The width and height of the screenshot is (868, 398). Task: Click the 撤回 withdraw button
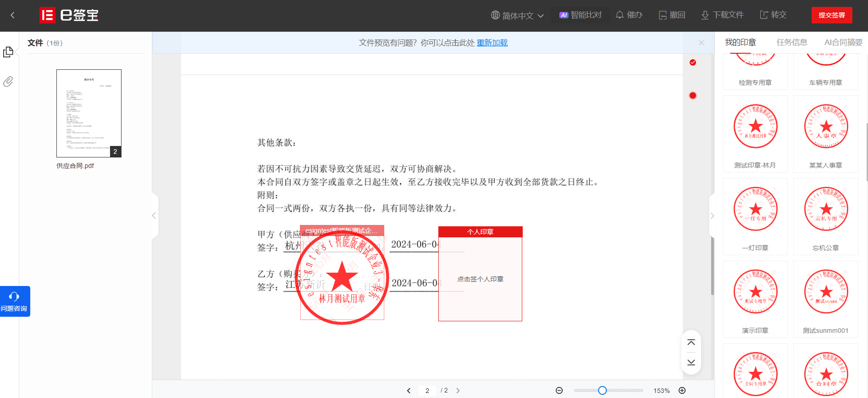672,15
